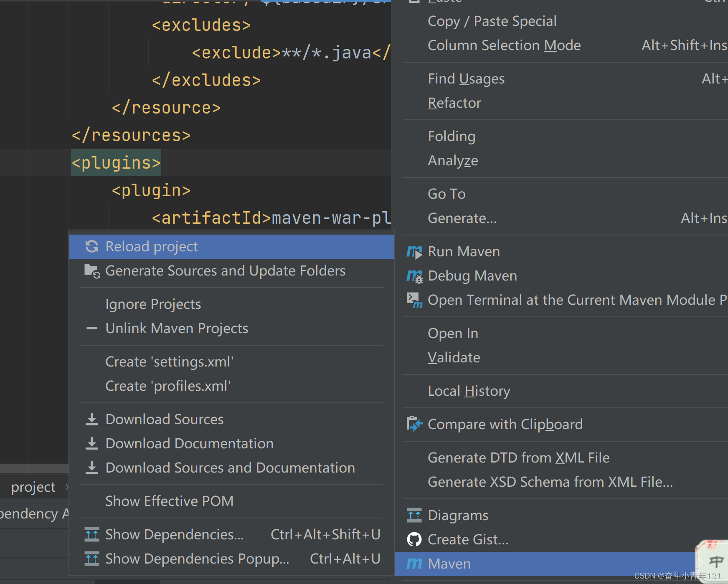This screenshot has height=584, width=728.
Task: Switch to the project tab
Action: 33,487
